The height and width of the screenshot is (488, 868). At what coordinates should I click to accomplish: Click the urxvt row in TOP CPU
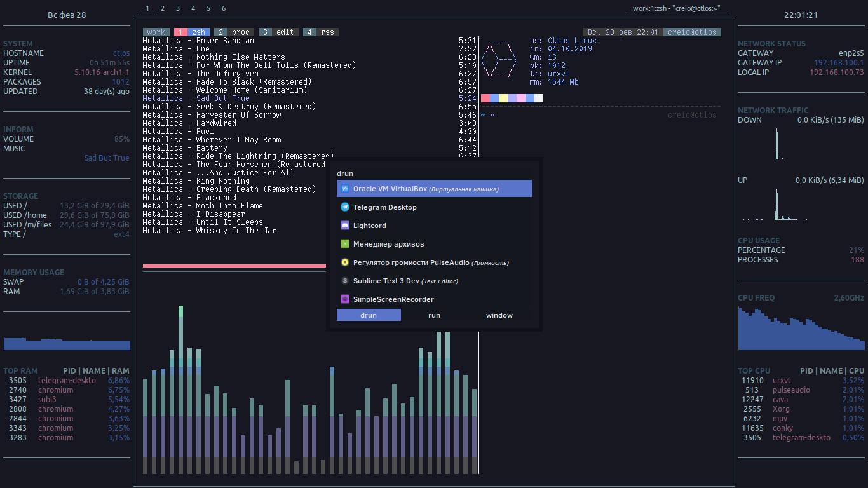click(x=801, y=381)
